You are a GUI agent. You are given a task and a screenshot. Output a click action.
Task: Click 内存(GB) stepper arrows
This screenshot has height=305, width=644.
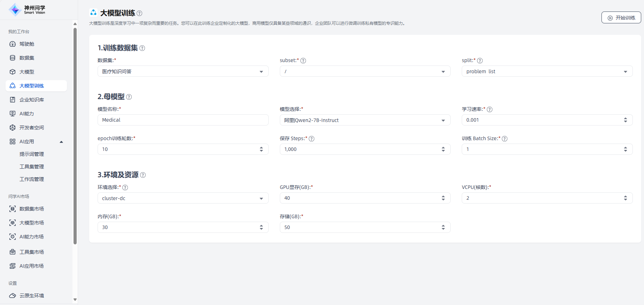click(261, 227)
